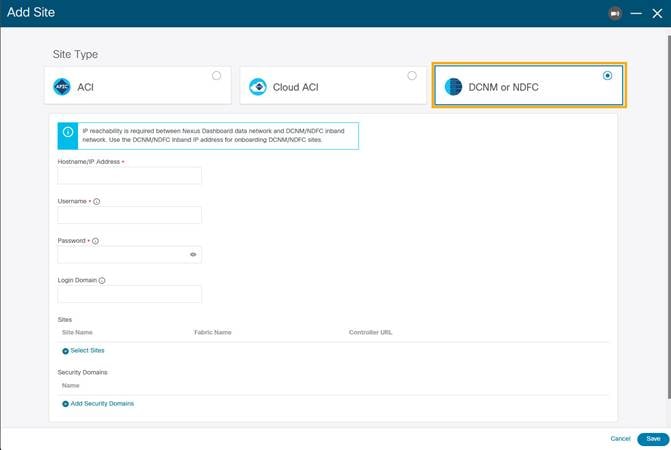Click the plus icon beside Select Sites

65,351
